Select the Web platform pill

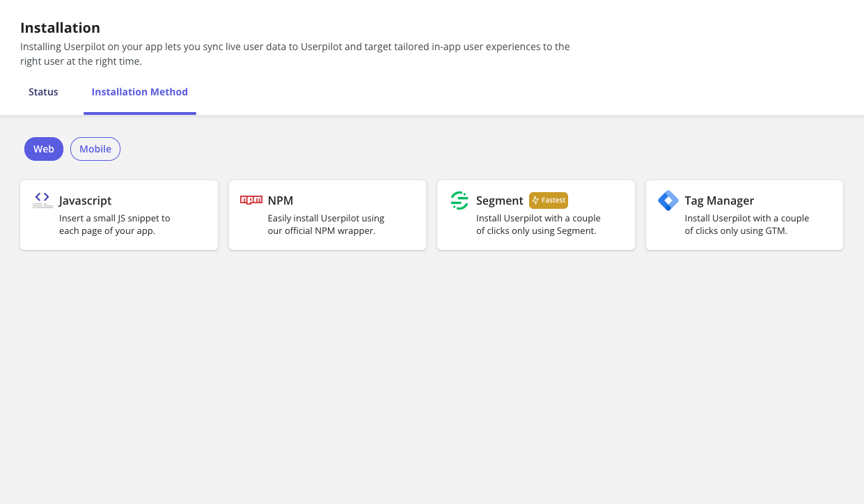click(44, 149)
